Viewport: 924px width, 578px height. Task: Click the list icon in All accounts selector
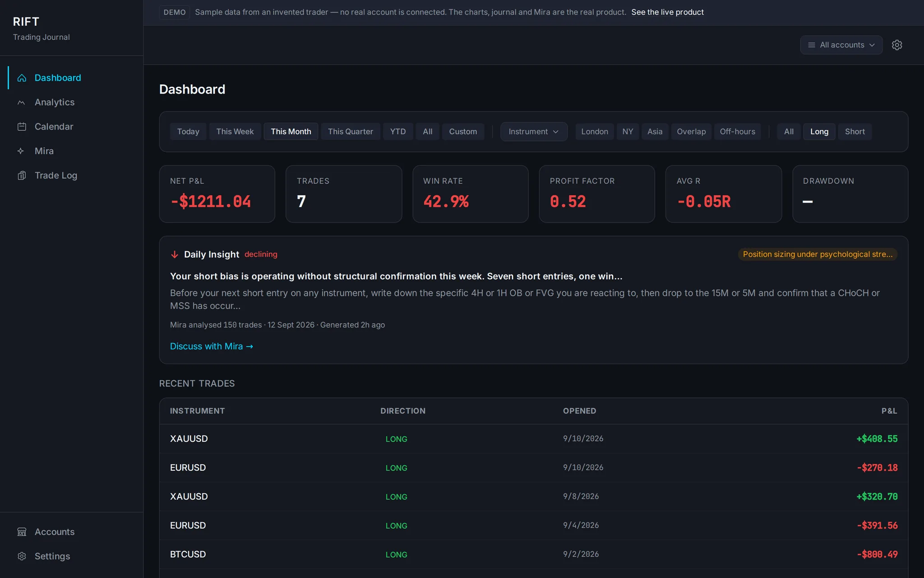(812, 45)
